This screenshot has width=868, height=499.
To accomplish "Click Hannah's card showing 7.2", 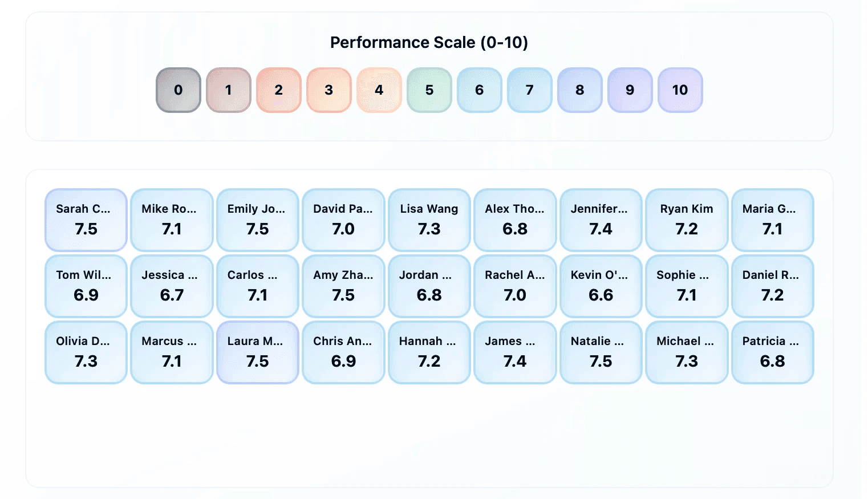I will click(x=429, y=352).
